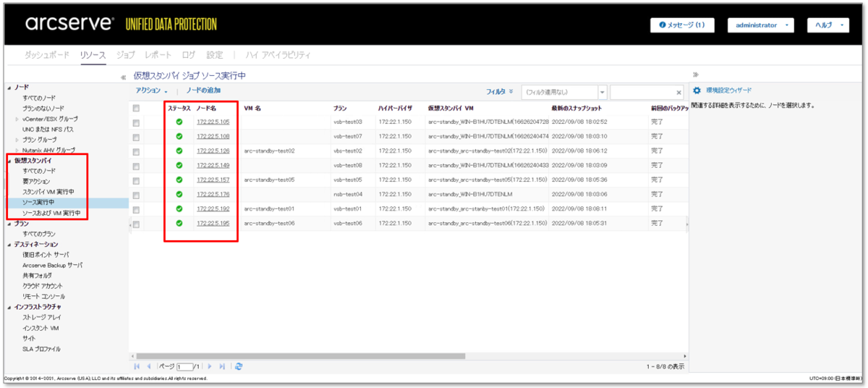
Task: Select インスタント VM in the tree
Action: point(41,328)
